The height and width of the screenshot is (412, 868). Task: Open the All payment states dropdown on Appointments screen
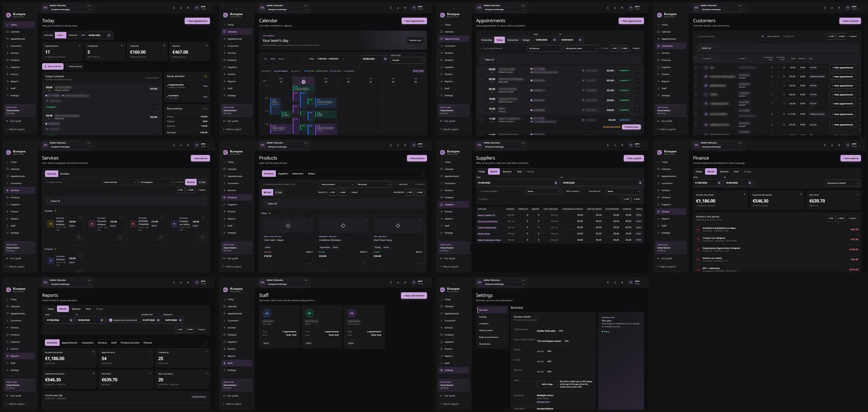[x=582, y=49]
